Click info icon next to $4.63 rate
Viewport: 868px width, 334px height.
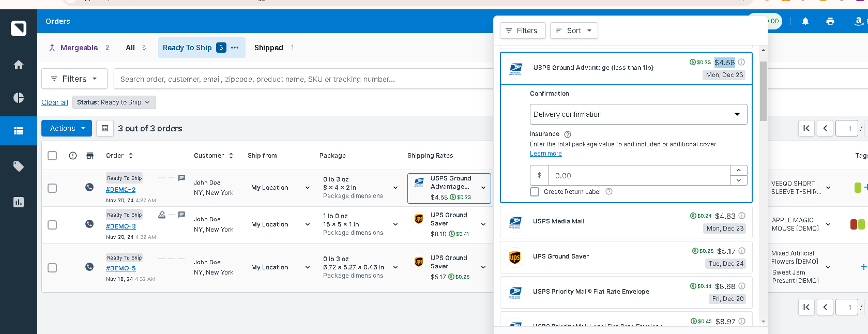tap(742, 216)
